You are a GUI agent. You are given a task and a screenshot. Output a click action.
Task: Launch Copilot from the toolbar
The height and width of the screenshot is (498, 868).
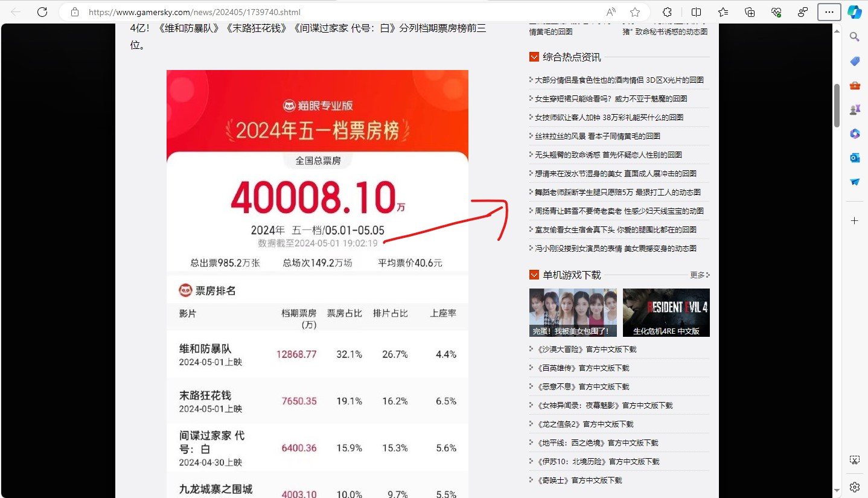tap(854, 12)
